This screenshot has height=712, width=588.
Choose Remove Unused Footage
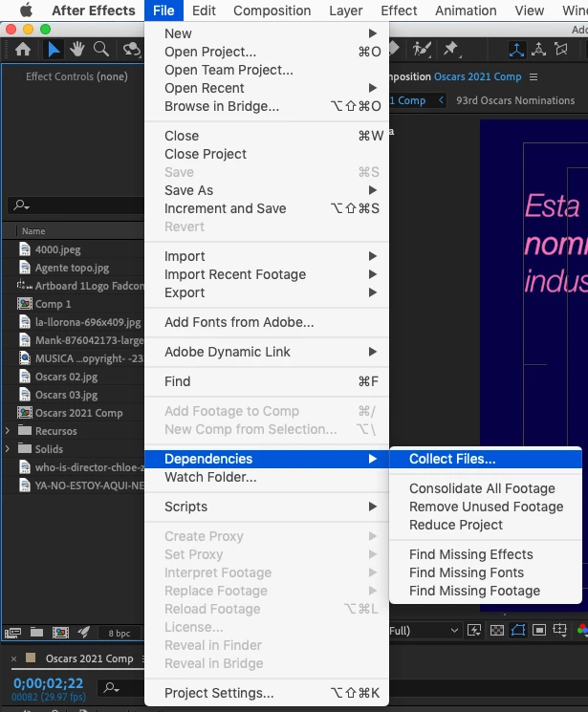pos(486,507)
